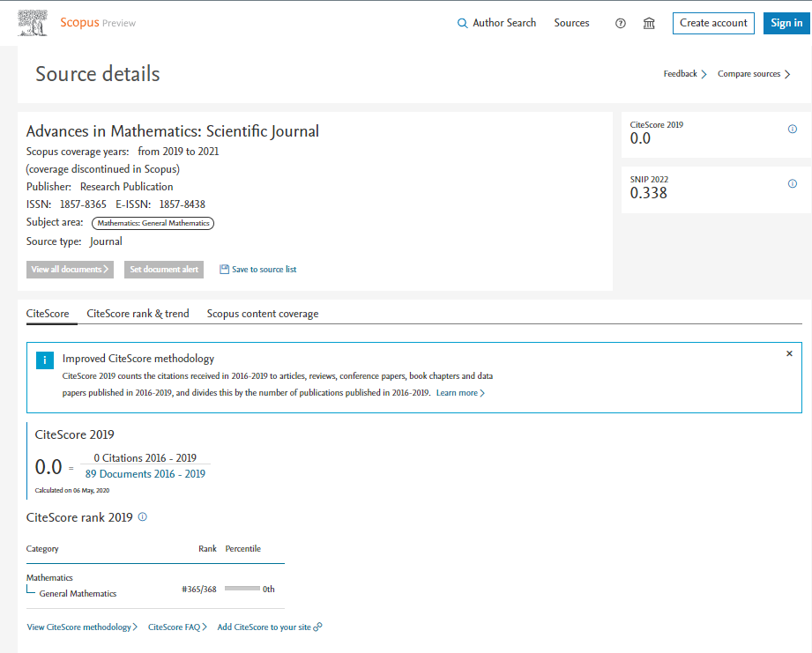The width and height of the screenshot is (812, 653).
Task: Click the institution building icon
Action: (x=649, y=24)
